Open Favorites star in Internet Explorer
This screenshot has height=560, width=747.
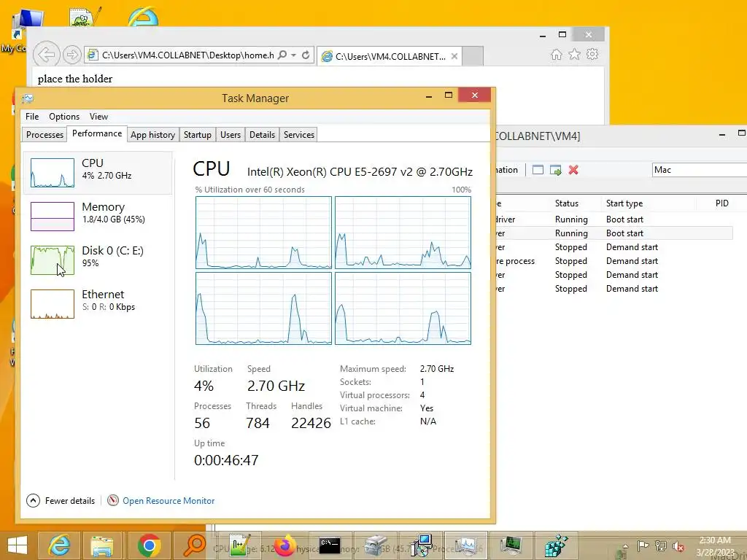[x=575, y=54]
